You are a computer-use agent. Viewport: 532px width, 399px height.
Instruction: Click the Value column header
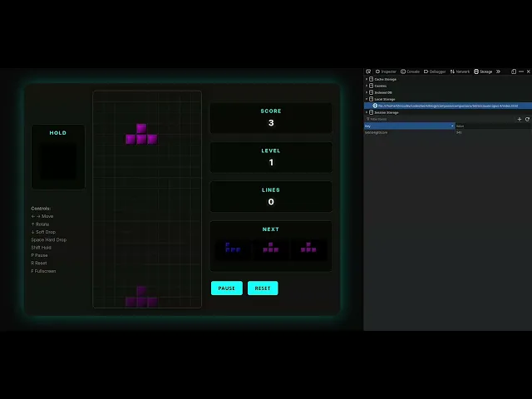(493, 126)
